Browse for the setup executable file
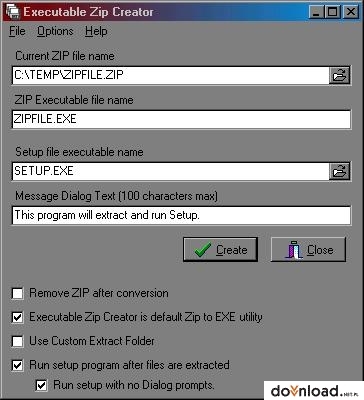This screenshot has width=364, height=400. tap(339, 171)
